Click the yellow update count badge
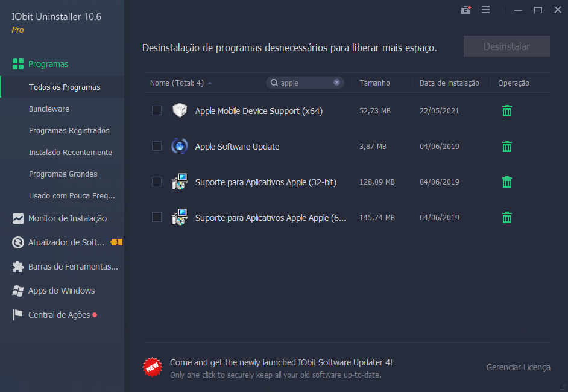This screenshot has height=392, width=568. 116,242
